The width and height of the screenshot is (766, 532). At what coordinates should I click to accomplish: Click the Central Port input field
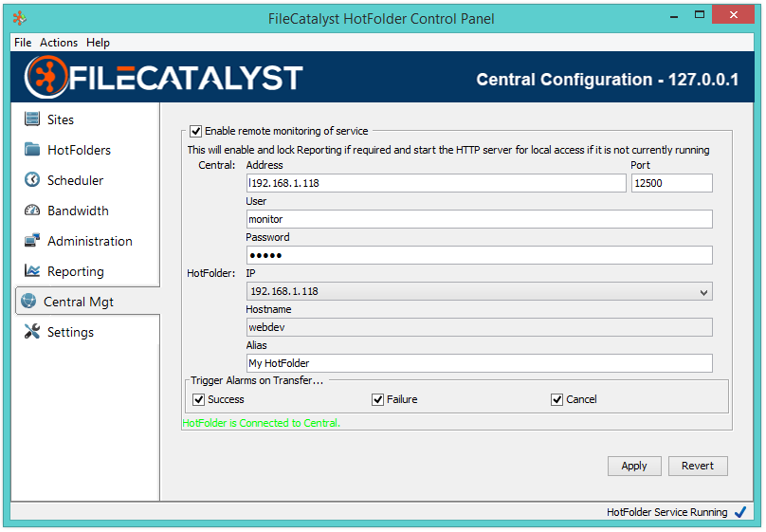(671, 183)
